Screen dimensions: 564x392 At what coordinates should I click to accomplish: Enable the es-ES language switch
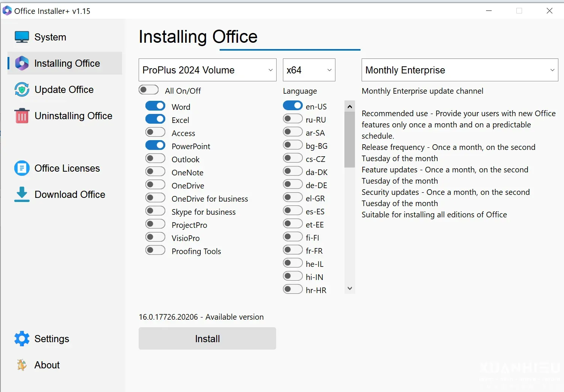(x=293, y=211)
